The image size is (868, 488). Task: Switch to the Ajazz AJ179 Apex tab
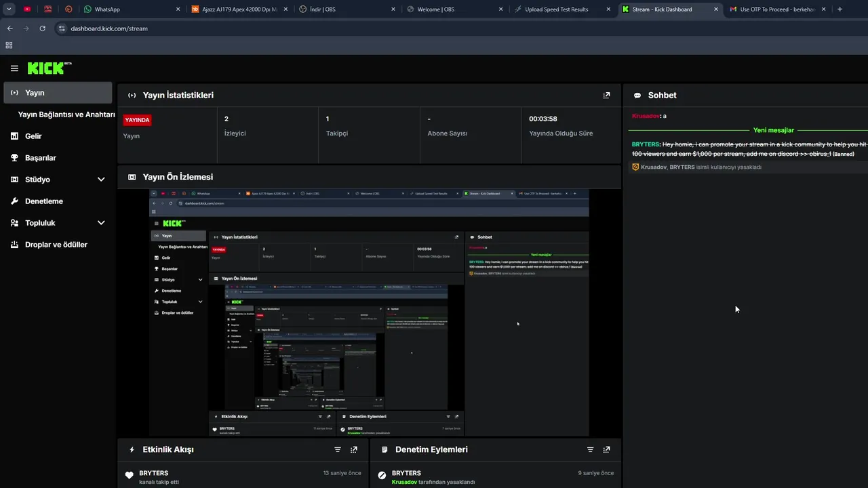coord(240,9)
